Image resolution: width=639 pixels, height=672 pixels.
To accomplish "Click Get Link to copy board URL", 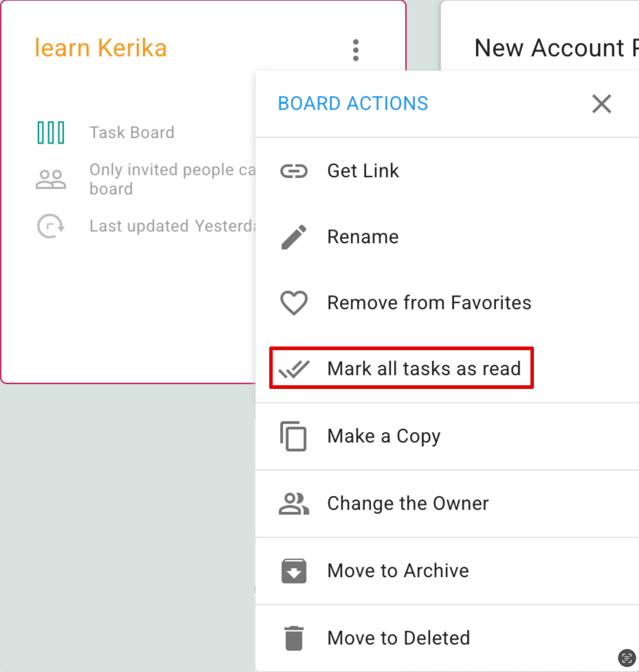I will [x=363, y=171].
